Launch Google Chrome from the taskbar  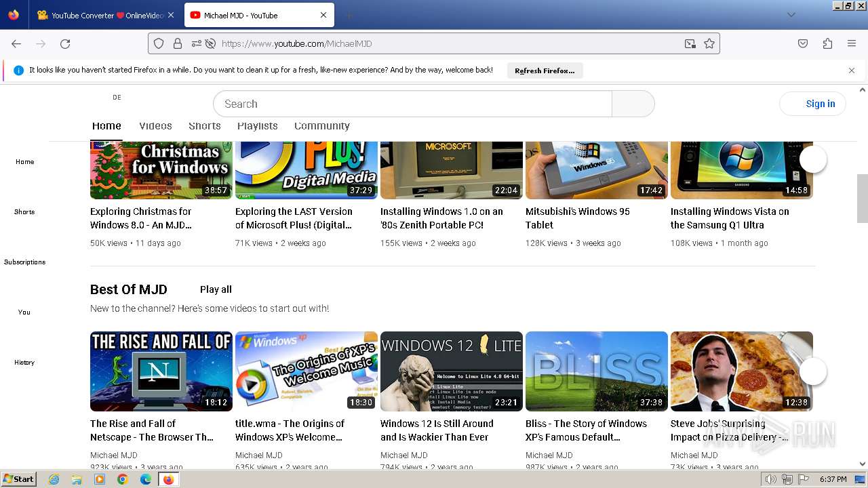[123, 479]
